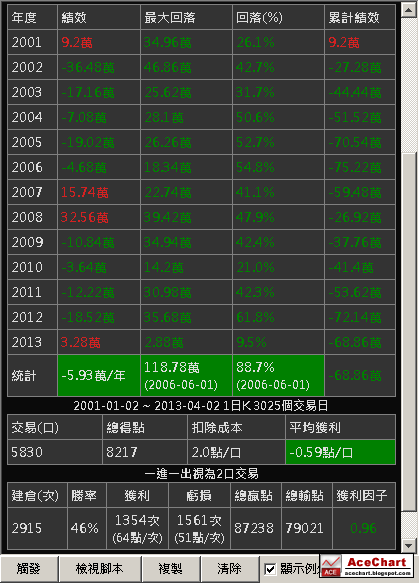419x583 pixels.
Task: Click the -75.22萬 cumulative cell
Action: [x=360, y=167]
